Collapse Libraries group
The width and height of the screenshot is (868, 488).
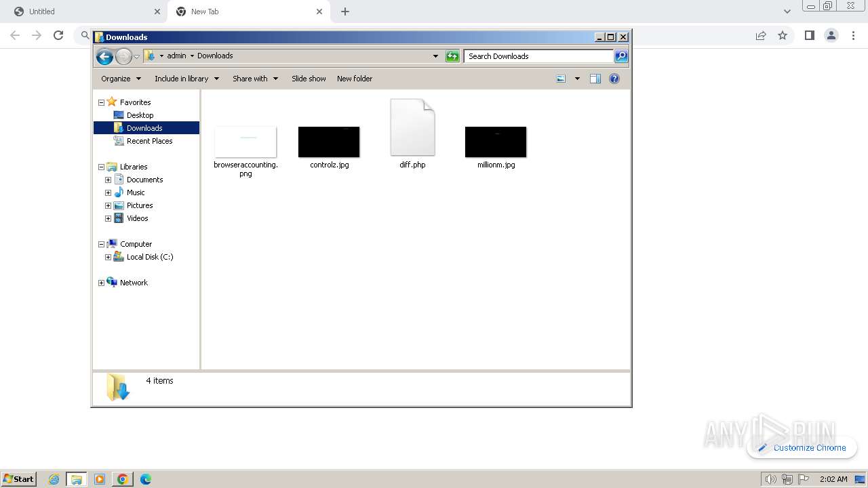102,167
